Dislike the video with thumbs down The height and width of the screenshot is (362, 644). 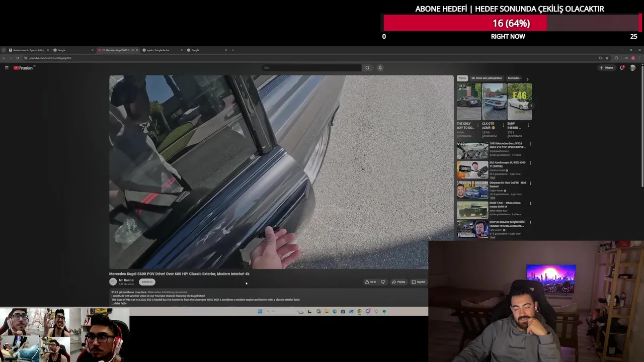tap(383, 282)
